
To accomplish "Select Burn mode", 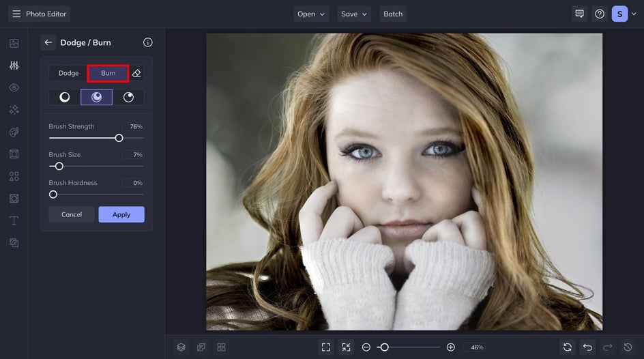I will [x=108, y=73].
